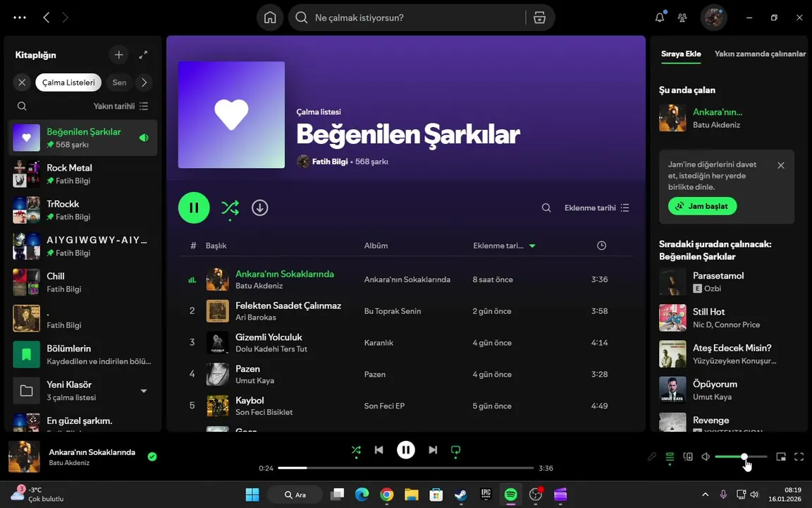Image resolution: width=812 pixels, height=508 pixels.
Task: Sort tracks by duration clock column
Action: pos(601,246)
